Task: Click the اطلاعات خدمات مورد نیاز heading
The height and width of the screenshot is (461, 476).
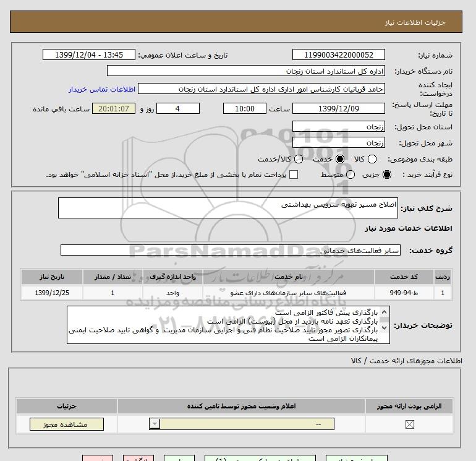Action: (x=408, y=228)
